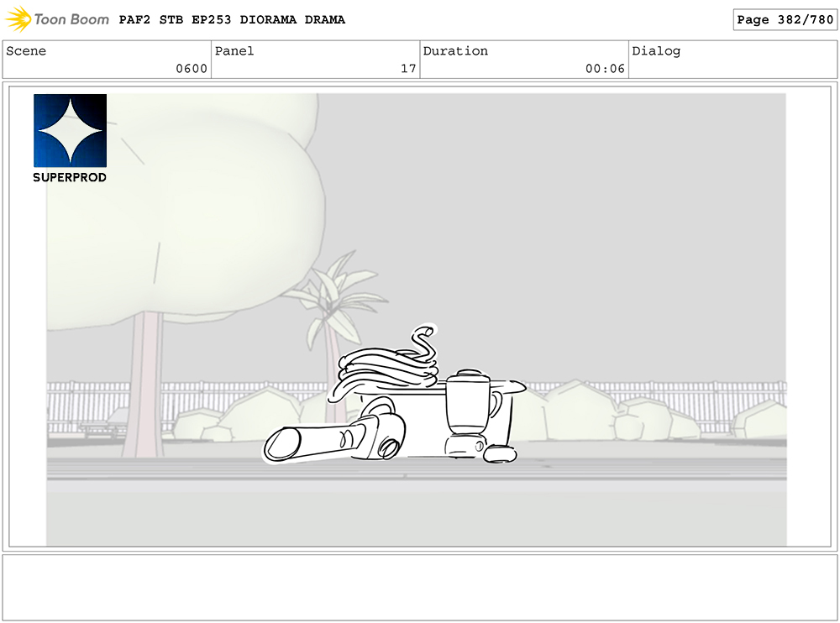Viewport: 840px width, 623px height.
Task: Click the Scene label
Action: tap(26, 51)
